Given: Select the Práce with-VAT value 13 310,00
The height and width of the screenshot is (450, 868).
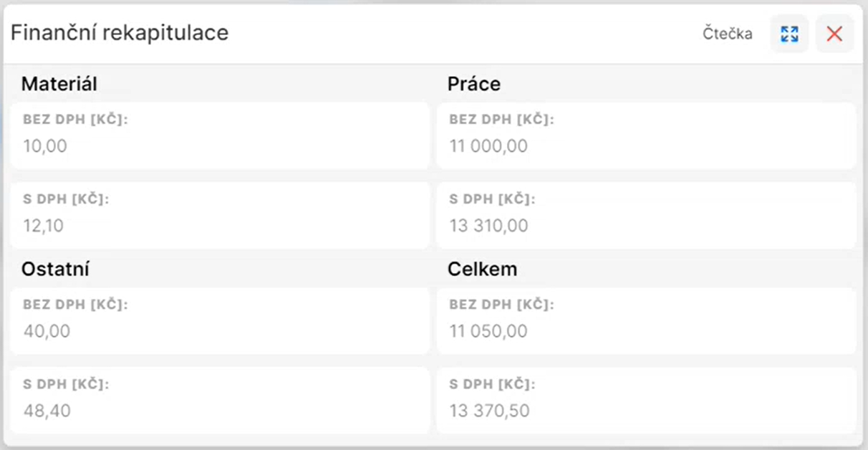Looking at the screenshot, I should [488, 226].
